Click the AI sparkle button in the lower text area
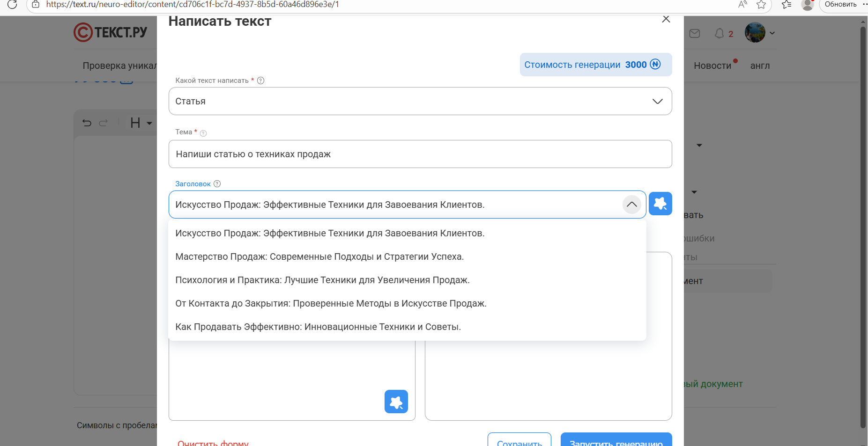 click(396, 402)
